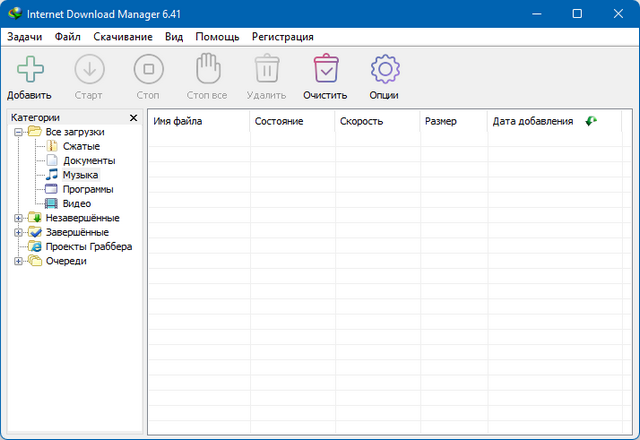The height and width of the screenshot is (440, 640).
Task: Expand the Завершённые tree node
Action: point(19,232)
